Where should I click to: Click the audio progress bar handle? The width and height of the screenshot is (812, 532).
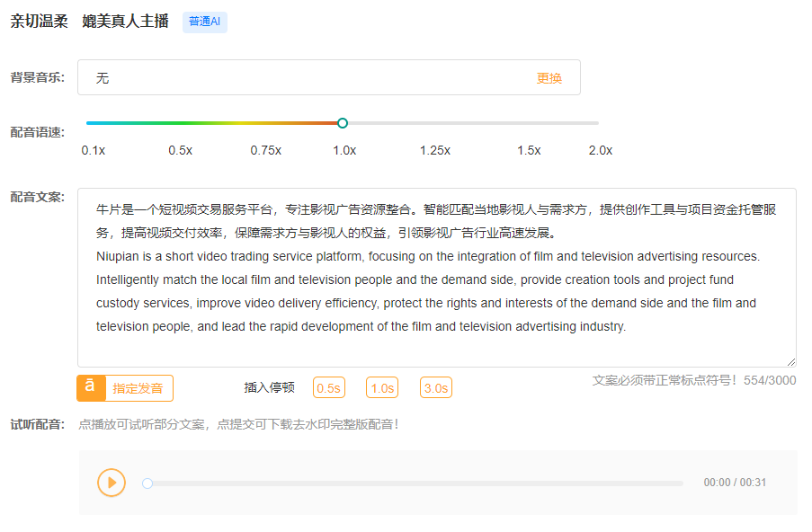click(147, 483)
